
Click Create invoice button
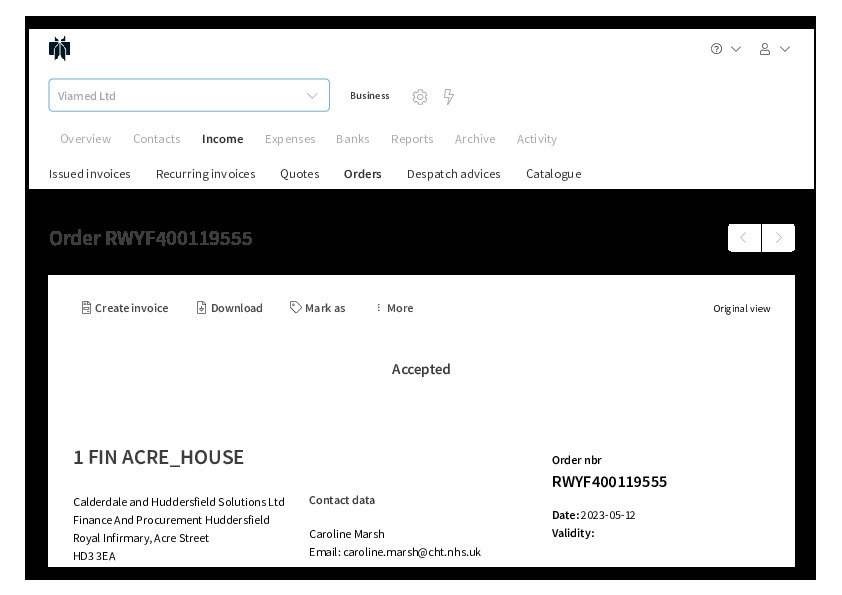pos(125,308)
